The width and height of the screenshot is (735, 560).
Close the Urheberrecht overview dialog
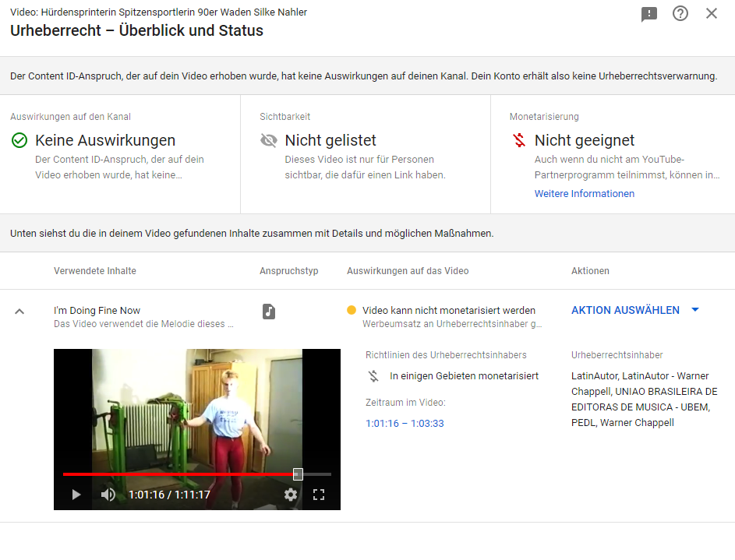pyautogui.click(x=712, y=14)
